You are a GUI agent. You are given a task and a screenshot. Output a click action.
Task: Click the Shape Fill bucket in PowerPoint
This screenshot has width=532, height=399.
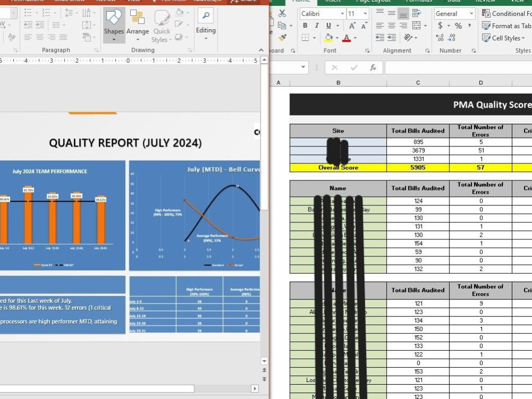179,13
